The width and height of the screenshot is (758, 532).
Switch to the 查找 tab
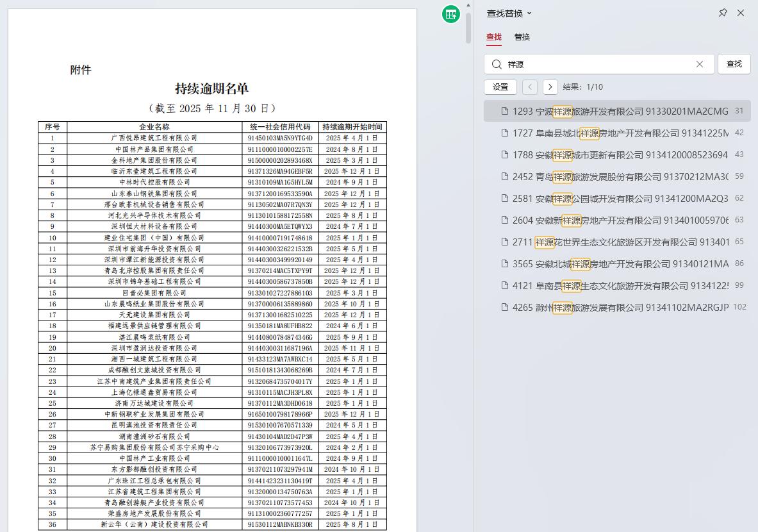pos(493,37)
